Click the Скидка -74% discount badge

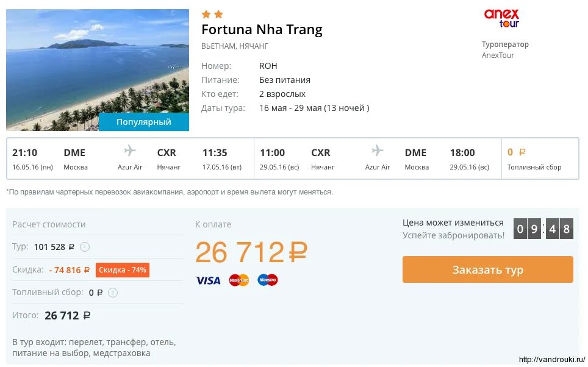coord(122,269)
